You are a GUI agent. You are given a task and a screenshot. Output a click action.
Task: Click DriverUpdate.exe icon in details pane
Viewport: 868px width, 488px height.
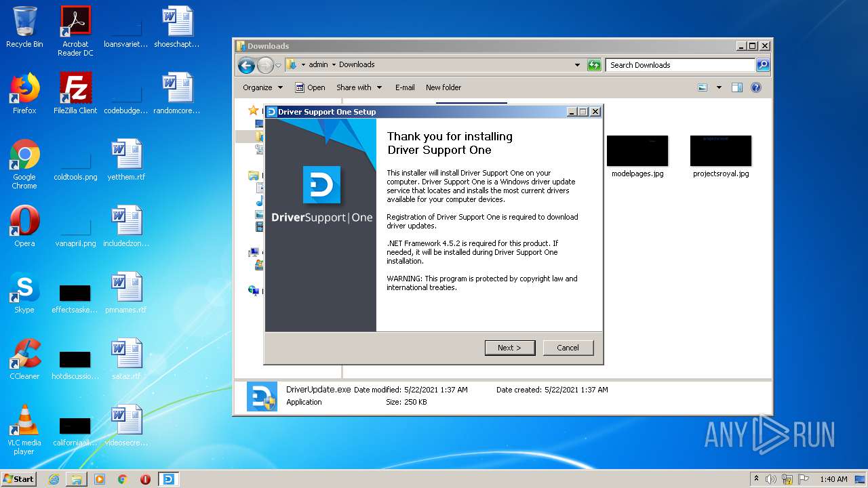coord(262,396)
